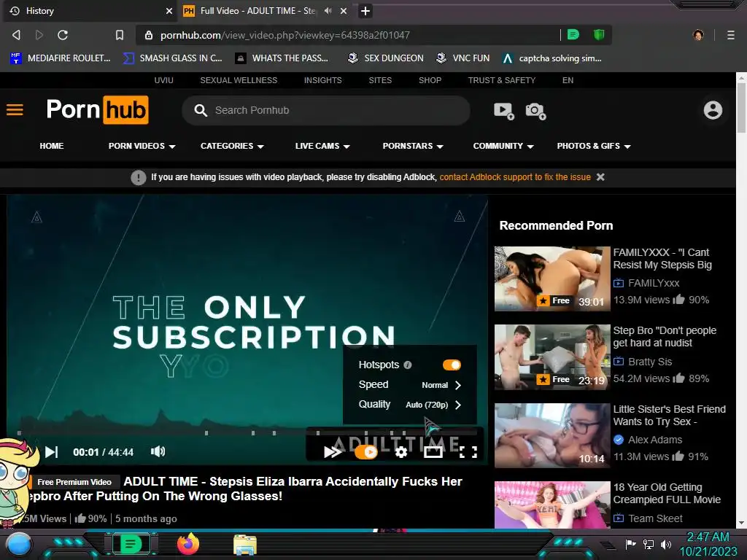The width and height of the screenshot is (747, 560).
Task: Enter fullscreen video mode
Action: (x=468, y=452)
